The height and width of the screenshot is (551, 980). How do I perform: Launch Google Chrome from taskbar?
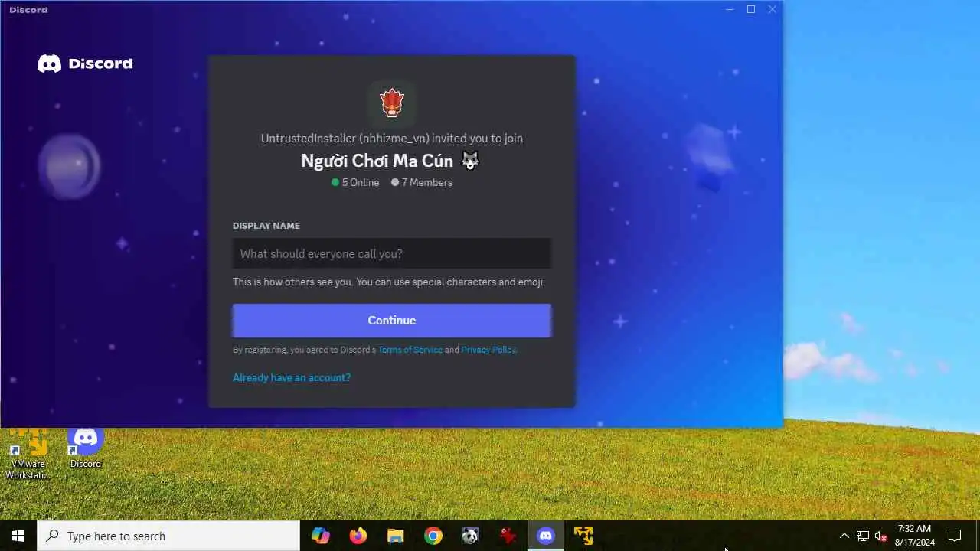click(433, 536)
